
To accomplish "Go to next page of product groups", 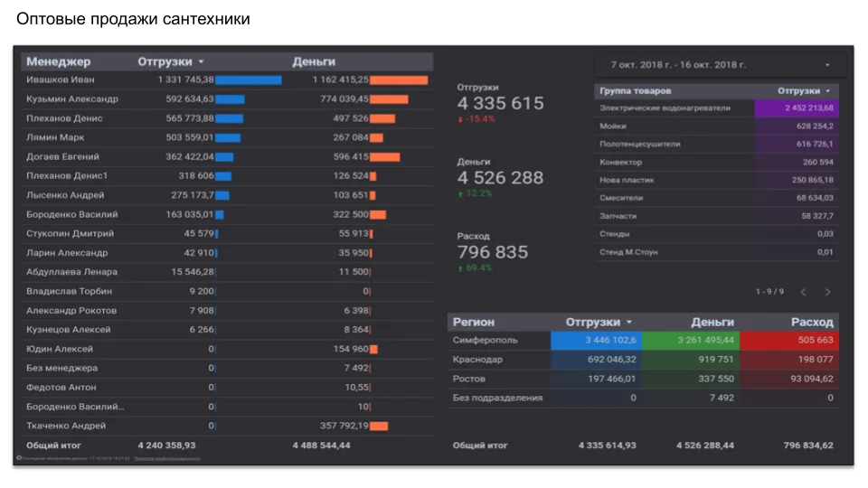I will point(827,292).
